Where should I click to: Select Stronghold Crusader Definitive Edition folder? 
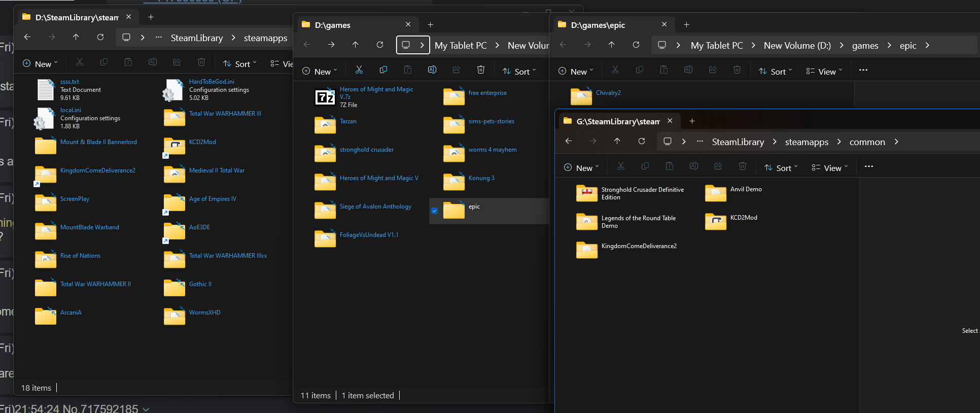[630, 193]
